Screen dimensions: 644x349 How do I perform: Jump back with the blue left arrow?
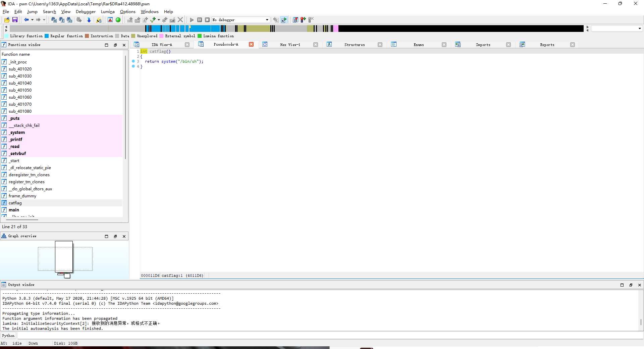[x=26, y=20]
